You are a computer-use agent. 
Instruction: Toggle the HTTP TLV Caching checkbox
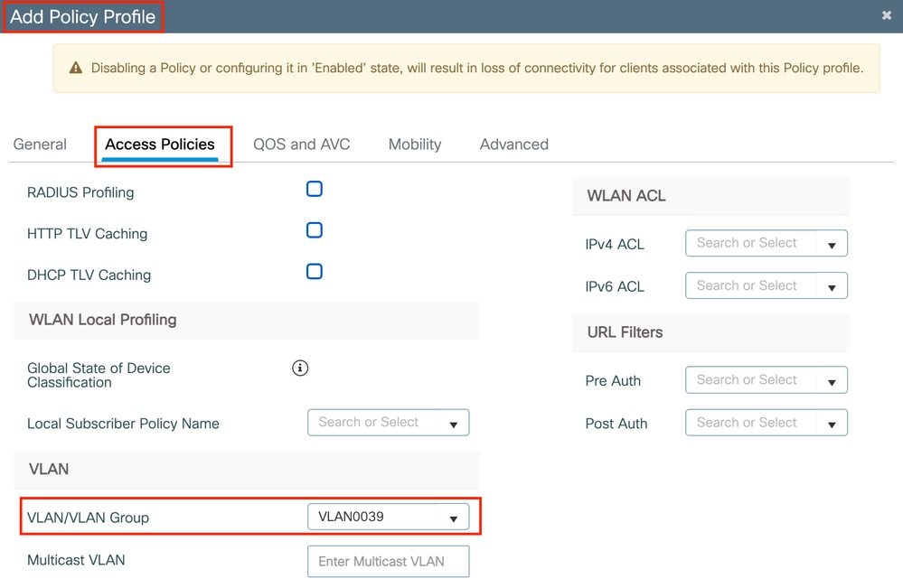click(x=315, y=230)
